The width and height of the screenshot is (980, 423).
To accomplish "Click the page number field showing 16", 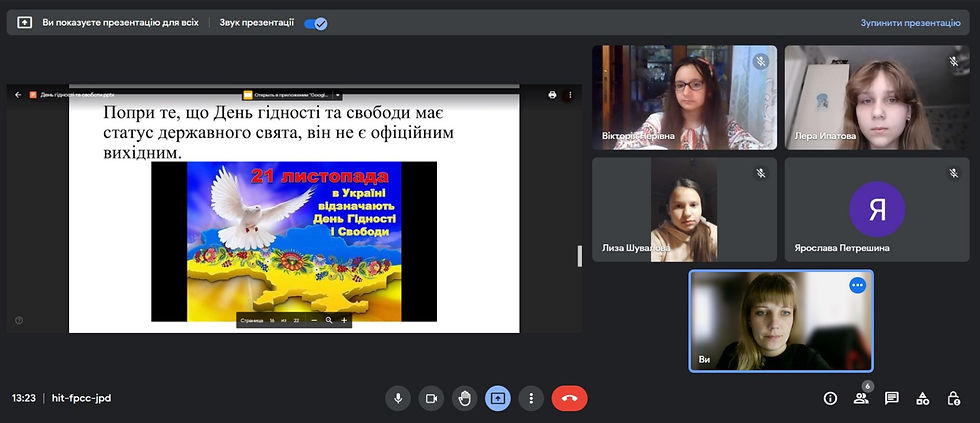I will tap(272, 321).
